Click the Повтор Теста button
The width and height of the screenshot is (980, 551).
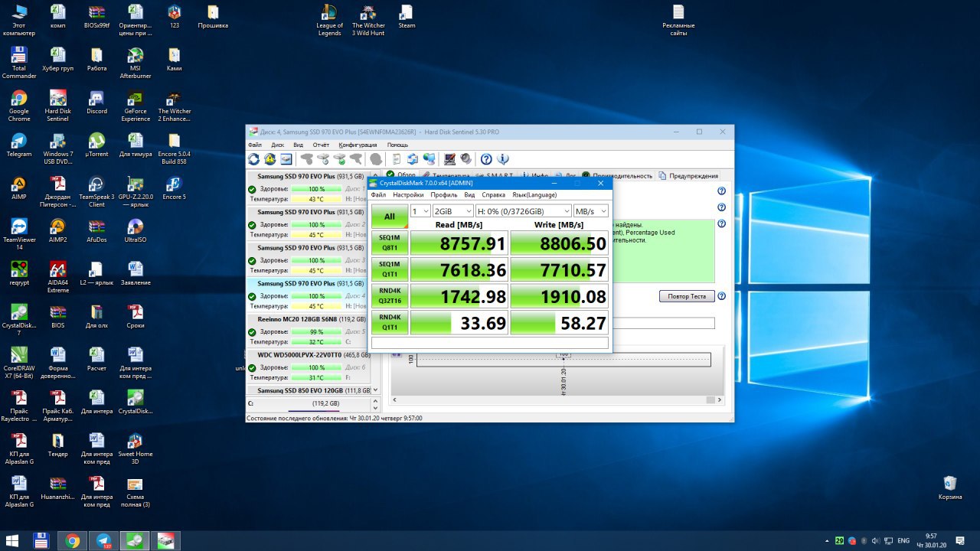[687, 296]
